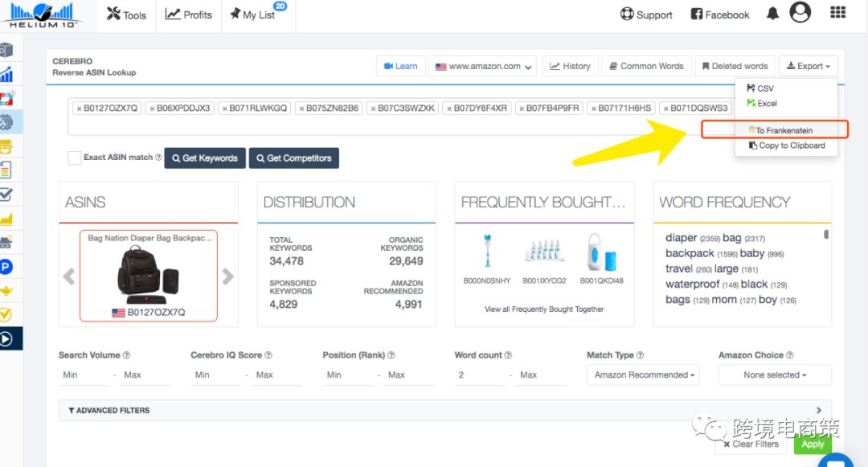Remove ASIN B0127OZX7Q tag
Screen dimensions: 868x467
click(79, 109)
